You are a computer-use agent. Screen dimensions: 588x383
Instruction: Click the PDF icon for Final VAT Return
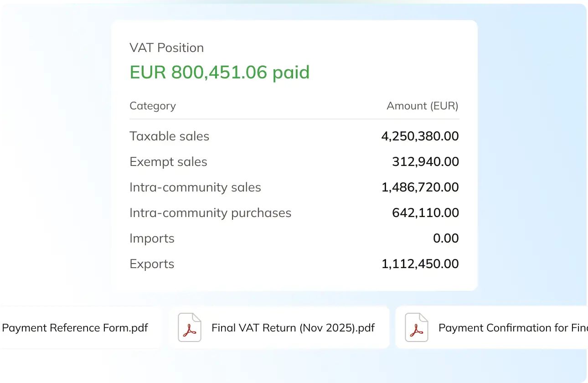coord(189,327)
